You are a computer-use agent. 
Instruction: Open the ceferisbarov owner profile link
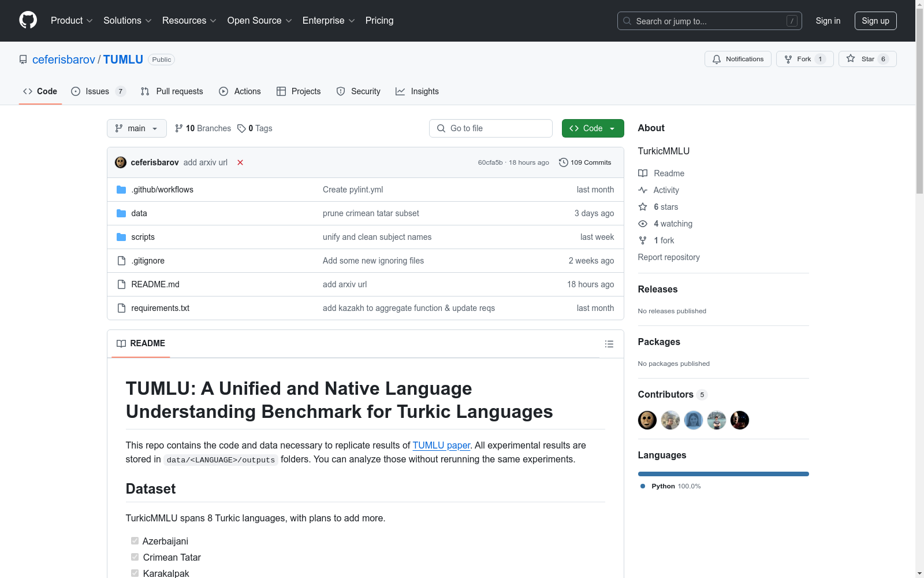[x=64, y=60]
